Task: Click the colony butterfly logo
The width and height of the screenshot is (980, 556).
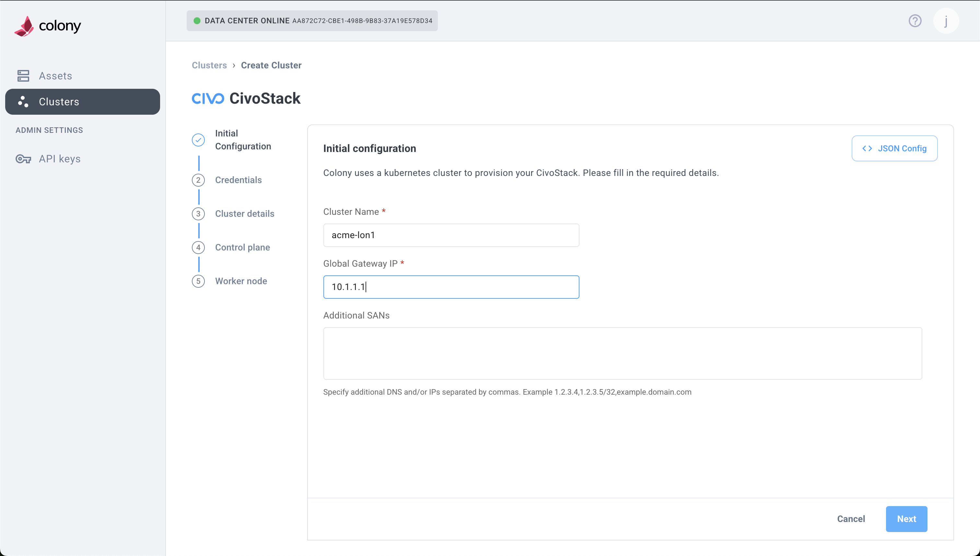Action: coord(24,26)
